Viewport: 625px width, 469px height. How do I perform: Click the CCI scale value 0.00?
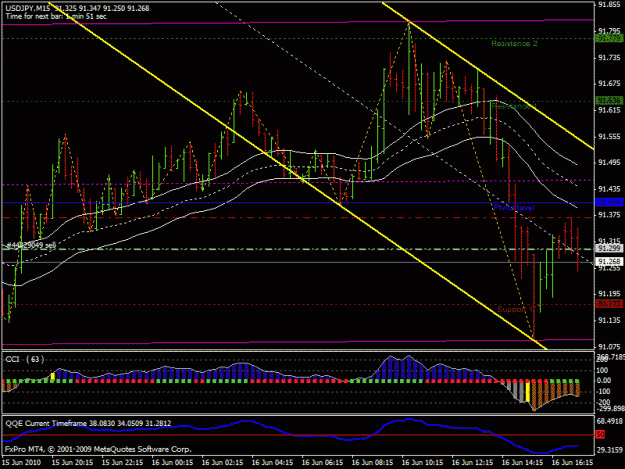pyautogui.click(x=604, y=381)
